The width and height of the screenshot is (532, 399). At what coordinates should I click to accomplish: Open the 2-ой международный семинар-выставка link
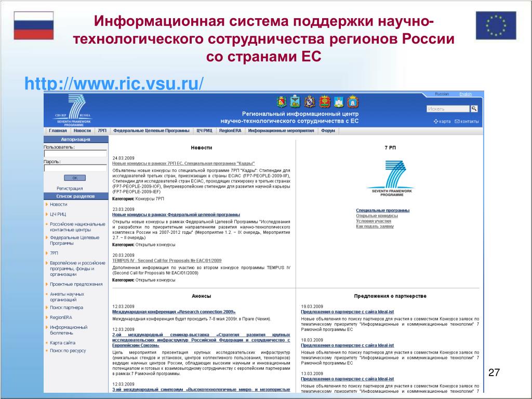(x=201, y=340)
